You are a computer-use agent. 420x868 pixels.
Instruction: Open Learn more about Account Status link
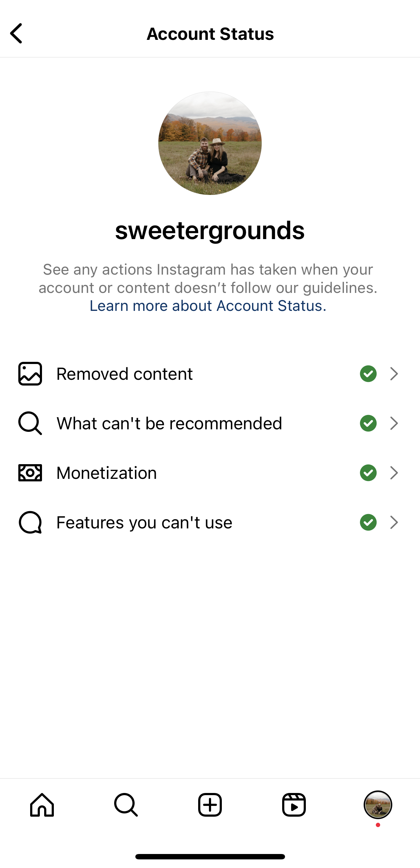pos(208,305)
